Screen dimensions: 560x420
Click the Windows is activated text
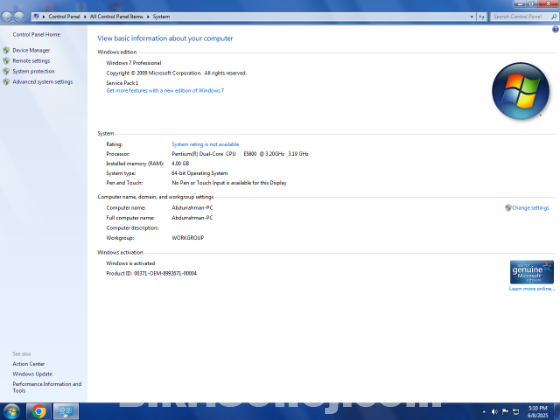131,263
